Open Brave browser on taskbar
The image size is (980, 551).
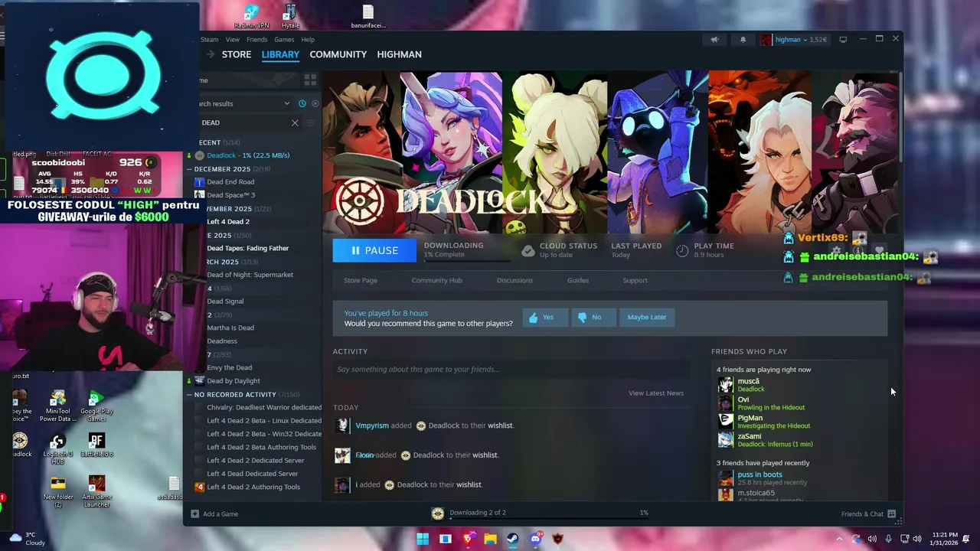tap(468, 539)
